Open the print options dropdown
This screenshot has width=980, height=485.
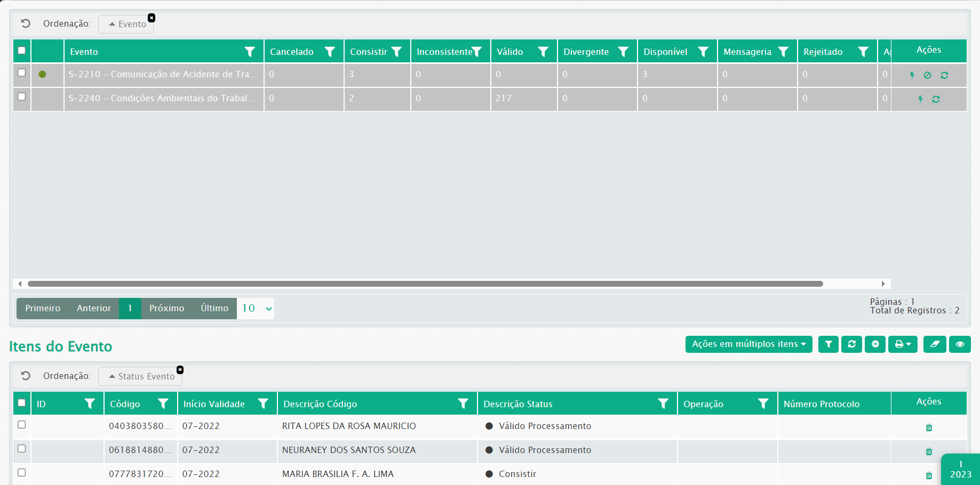[x=903, y=344]
